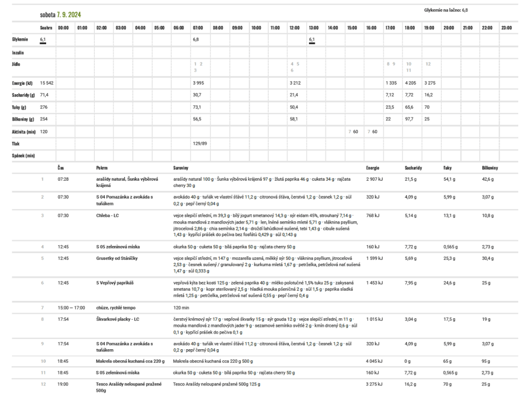Click energy value 4 205 in the 18:00 column
The height and width of the screenshot is (409, 532).
pyautogui.click(x=410, y=83)
